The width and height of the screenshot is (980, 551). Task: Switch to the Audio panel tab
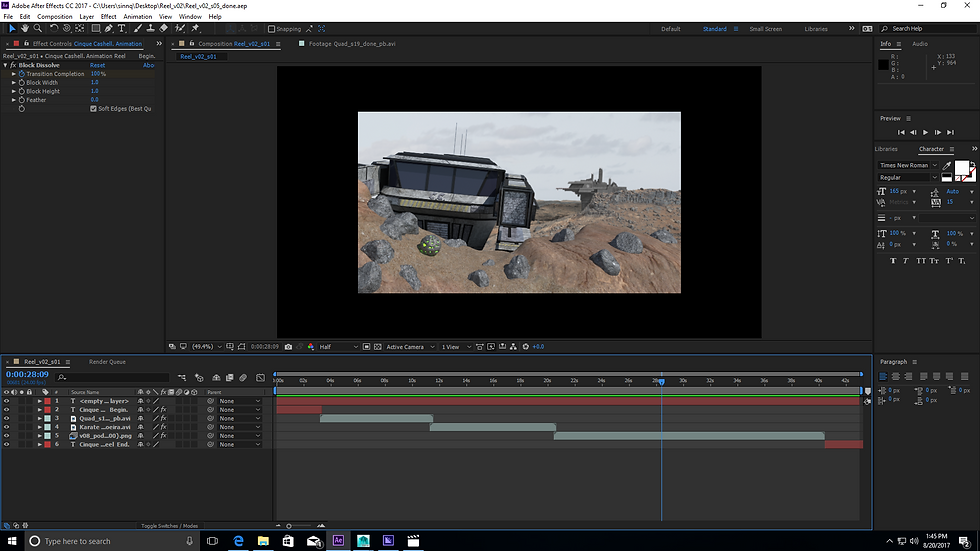tap(920, 44)
